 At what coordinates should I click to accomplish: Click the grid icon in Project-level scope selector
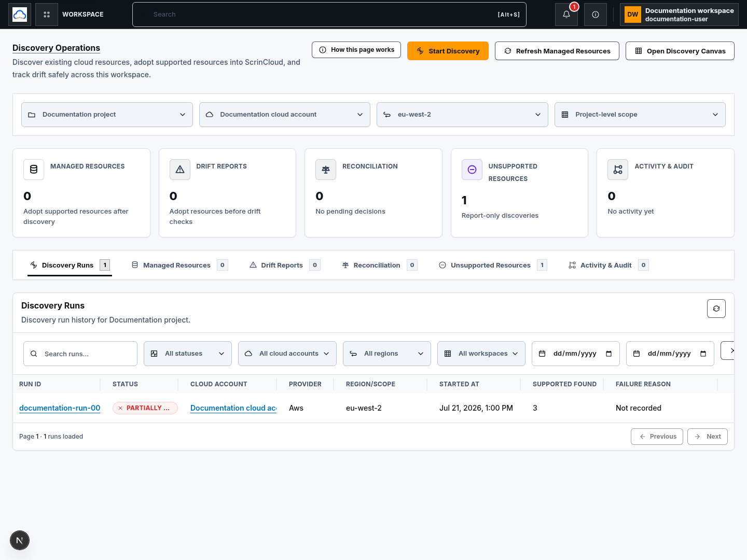tap(565, 115)
